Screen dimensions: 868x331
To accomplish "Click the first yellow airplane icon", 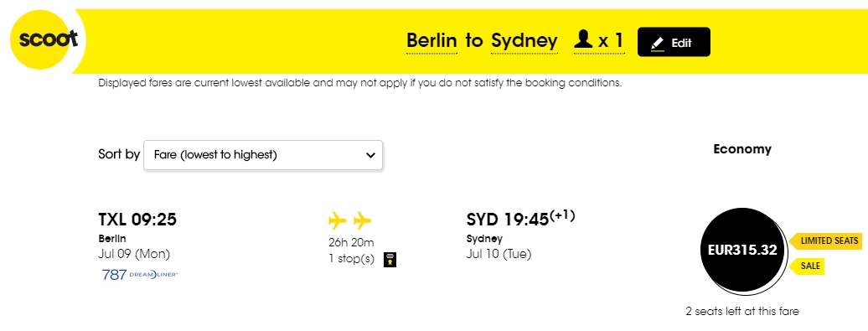I will (x=337, y=221).
